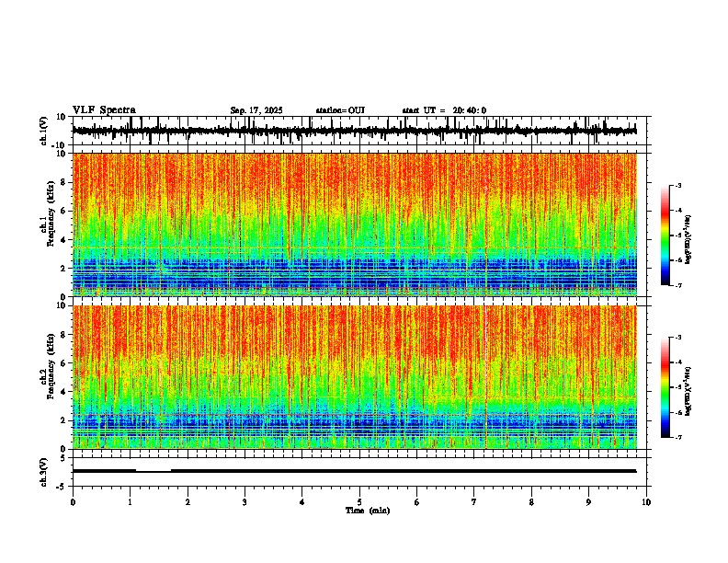Viewport: 728px width, 563px height.
Task: Select the "start UT = 20:40:0" text
Action: [x=444, y=110]
